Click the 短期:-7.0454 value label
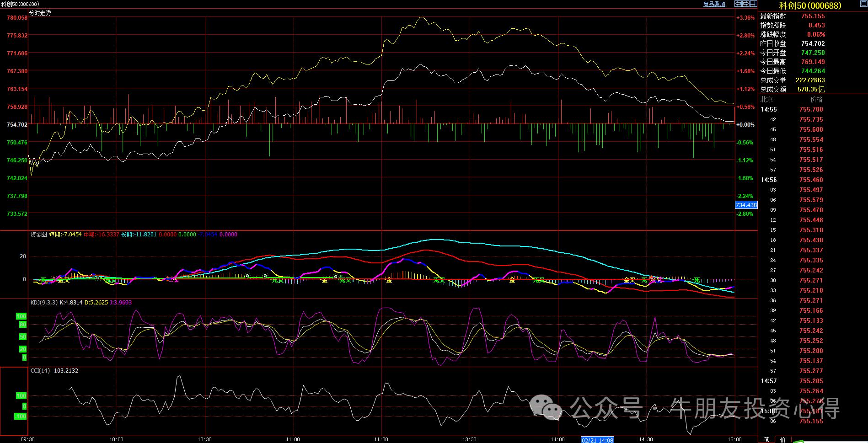The image size is (868, 443). click(x=65, y=235)
